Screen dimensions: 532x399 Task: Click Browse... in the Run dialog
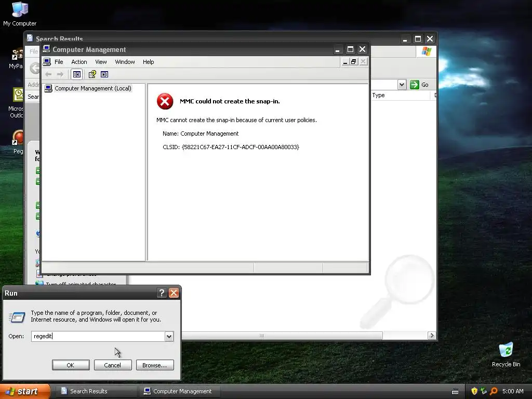click(x=155, y=365)
